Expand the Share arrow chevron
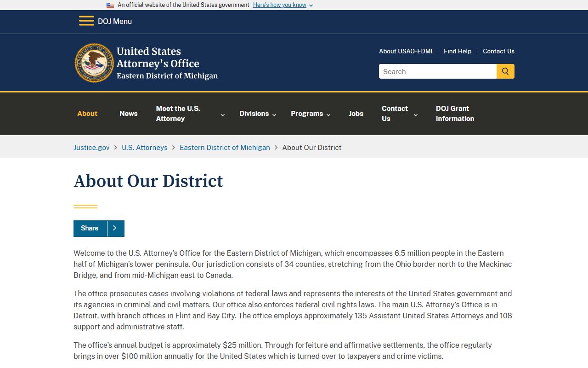The width and height of the screenshot is (588, 368). 115,228
